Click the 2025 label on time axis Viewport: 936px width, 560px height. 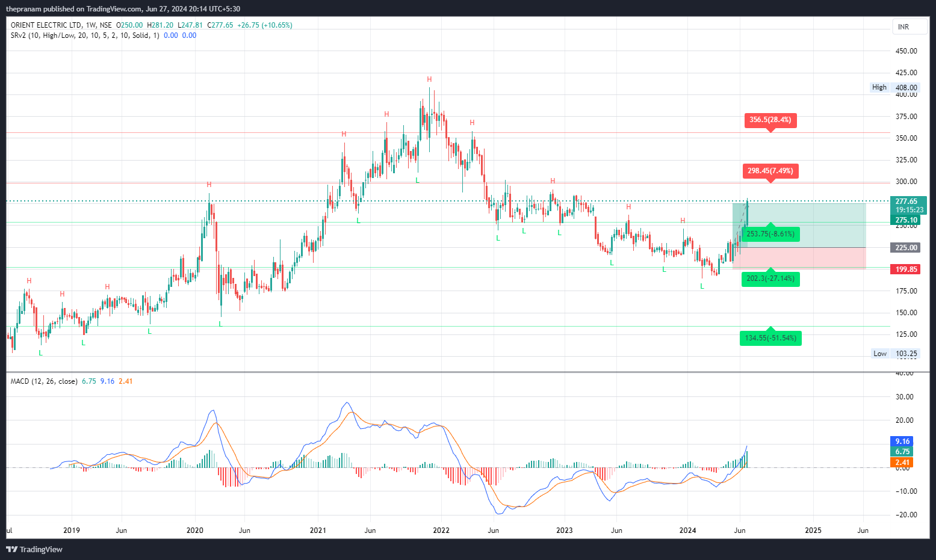click(x=813, y=531)
